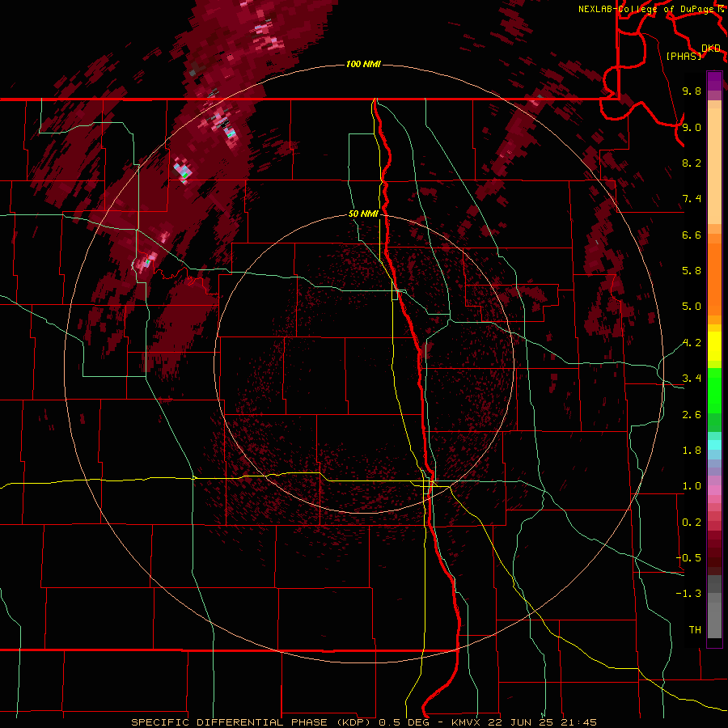Click the NEXLAB logo icon after DuPage
Screen dimensions: 728x728
coord(721,9)
